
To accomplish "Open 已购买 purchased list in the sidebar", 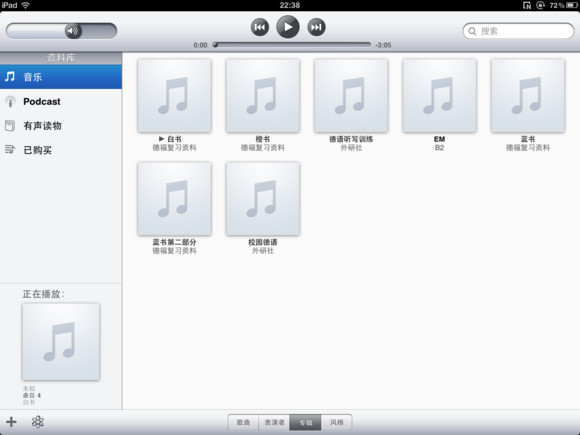I will 61,150.
